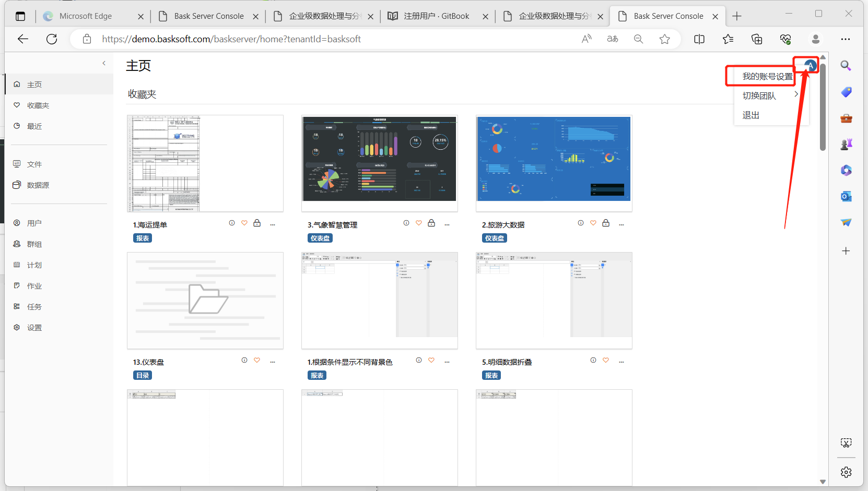The image size is (868, 491).
Task: Show info for 1.根据条件显示不同背景色
Action: click(419, 360)
